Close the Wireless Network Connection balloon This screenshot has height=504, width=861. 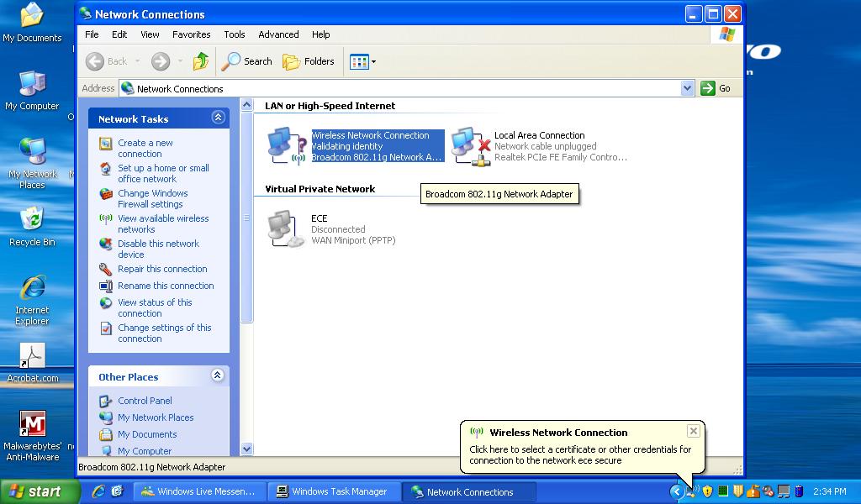tap(693, 431)
